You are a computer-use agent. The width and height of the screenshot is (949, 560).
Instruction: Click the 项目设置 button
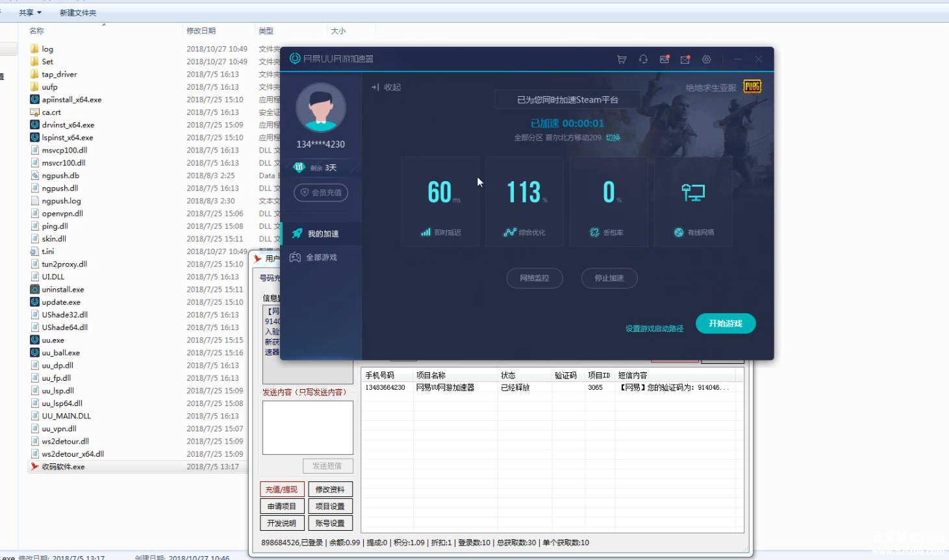pos(330,507)
